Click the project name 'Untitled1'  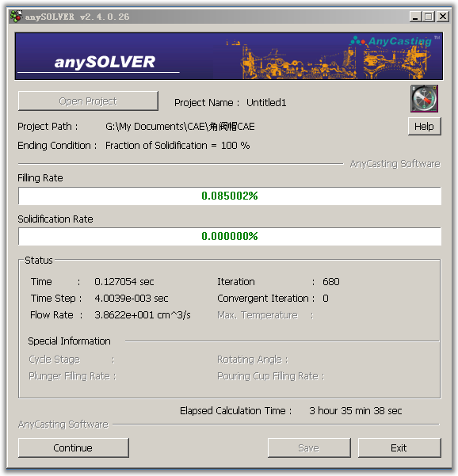[x=266, y=103]
